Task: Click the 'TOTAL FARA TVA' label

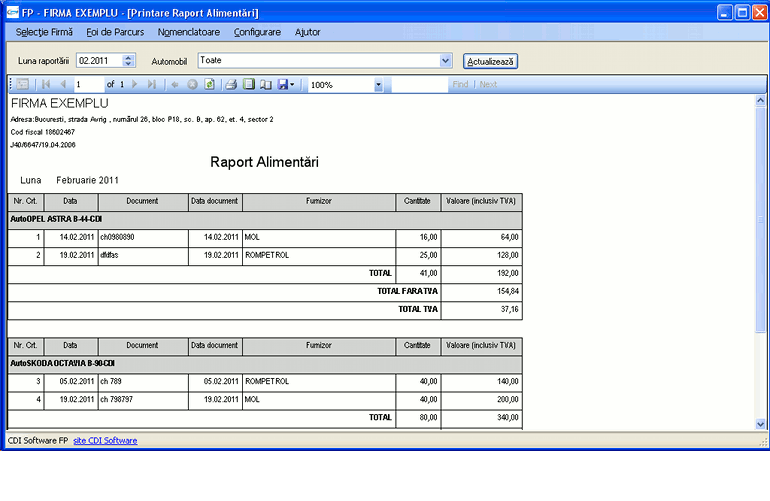Action: click(407, 291)
